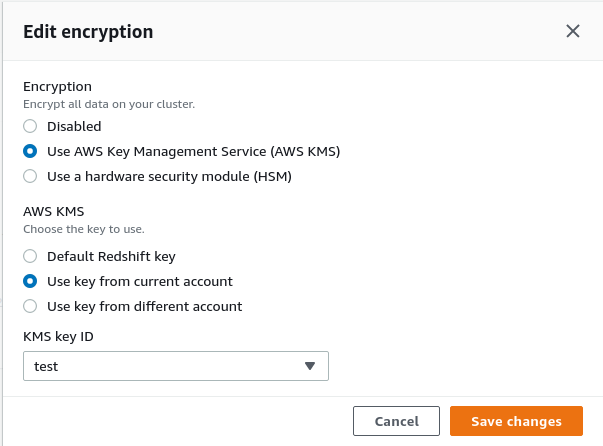Click the 'KMS key ID' field label
This screenshot has height=446, width=603.
pos(58,337)
